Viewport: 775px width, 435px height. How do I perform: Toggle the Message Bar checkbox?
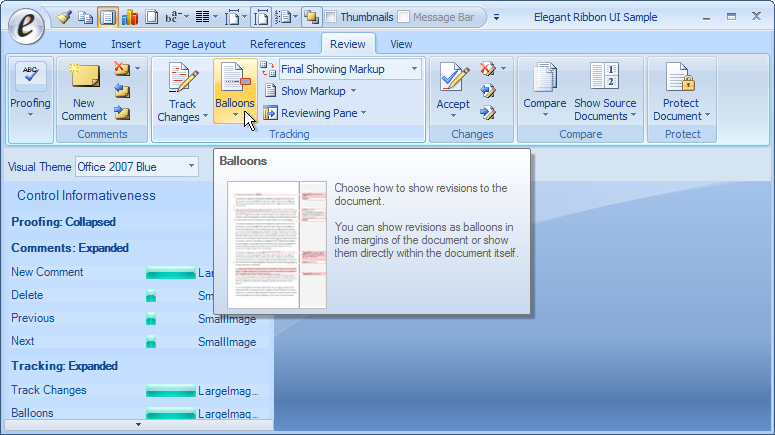click(x=404, y=17)
